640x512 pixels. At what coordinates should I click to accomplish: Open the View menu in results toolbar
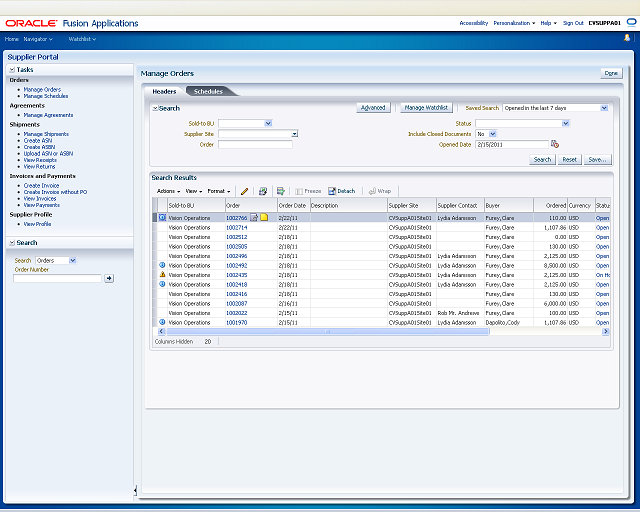pyautogui.click(x=194, y=191)
